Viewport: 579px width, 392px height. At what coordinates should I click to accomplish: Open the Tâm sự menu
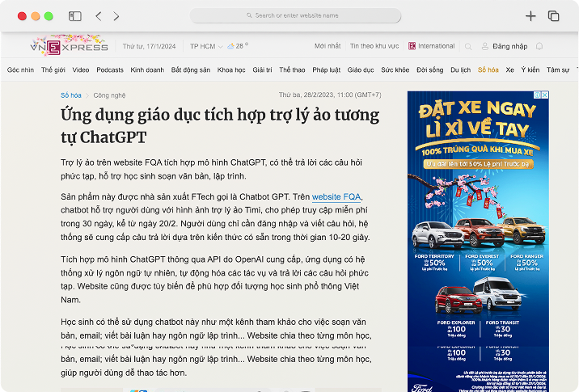(558, 70)
